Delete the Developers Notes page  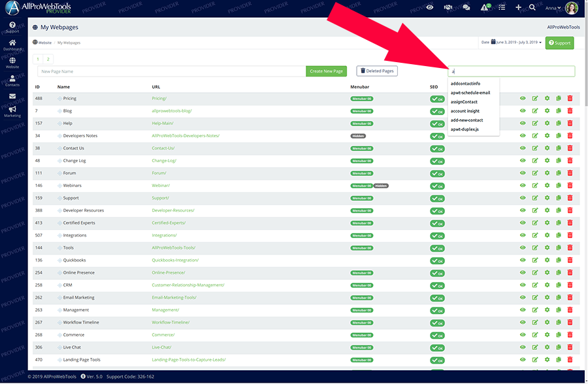tap(570, 135)
